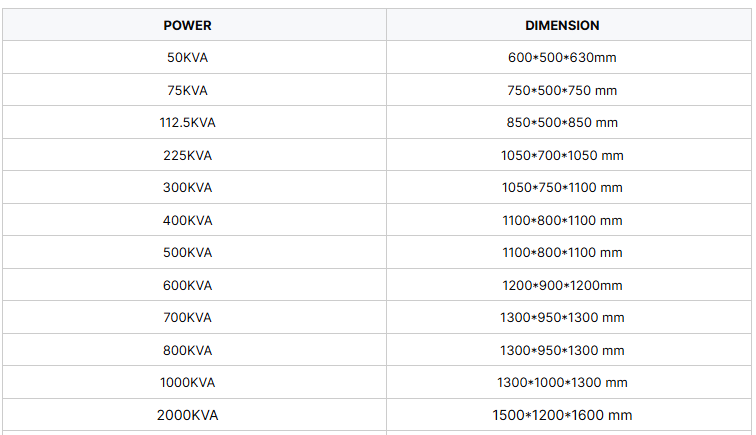
Task: Click the 1000KVA power cell
Action: point(187,383)
